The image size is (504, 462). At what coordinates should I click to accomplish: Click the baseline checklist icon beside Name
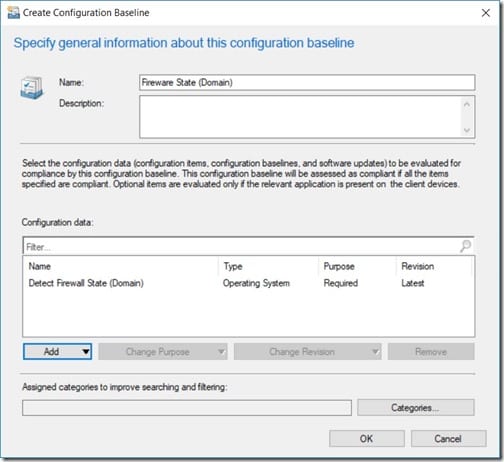tap(32, 88)
